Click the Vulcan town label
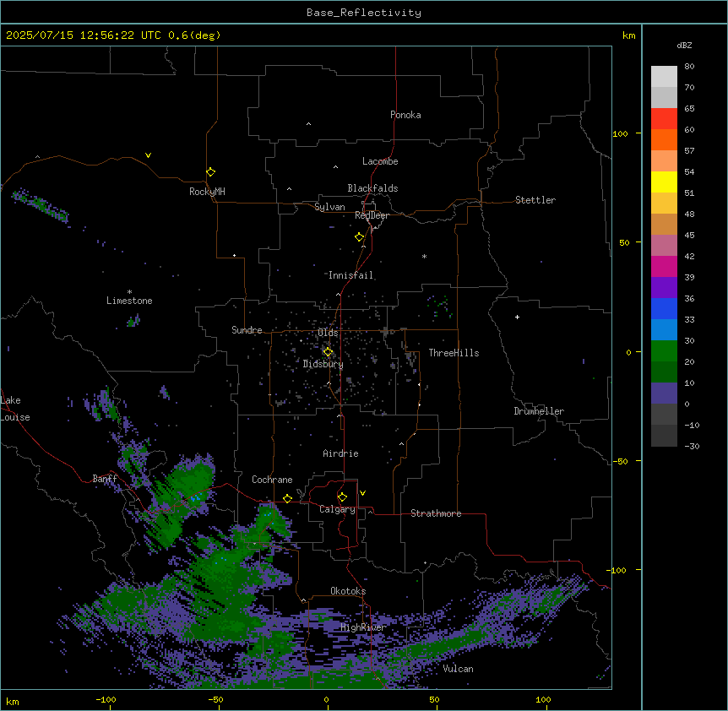Screen dimensions: 728x711 pyautogui.click(x=459, y=669)
